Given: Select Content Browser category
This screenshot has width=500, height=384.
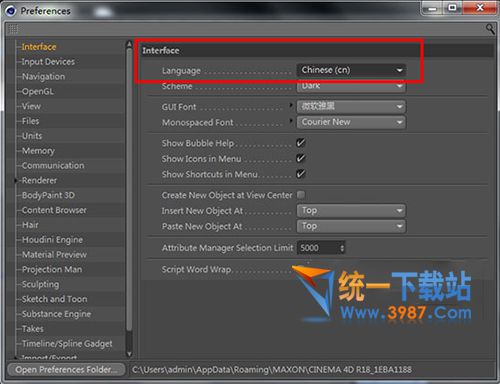Looking at the screenshot, I should [54, 210].
